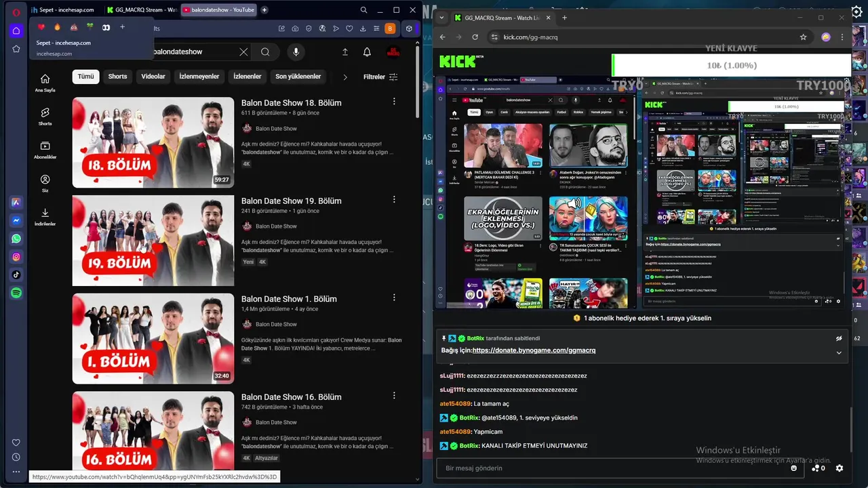Open Messenger in Opera sidebar
Viewport: 868px width, 488px height.
pos(16,220)
